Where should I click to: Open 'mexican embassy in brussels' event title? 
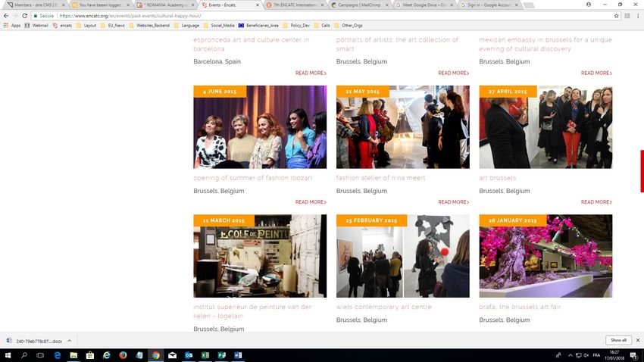pyautogui.click(x=546, y=44)
